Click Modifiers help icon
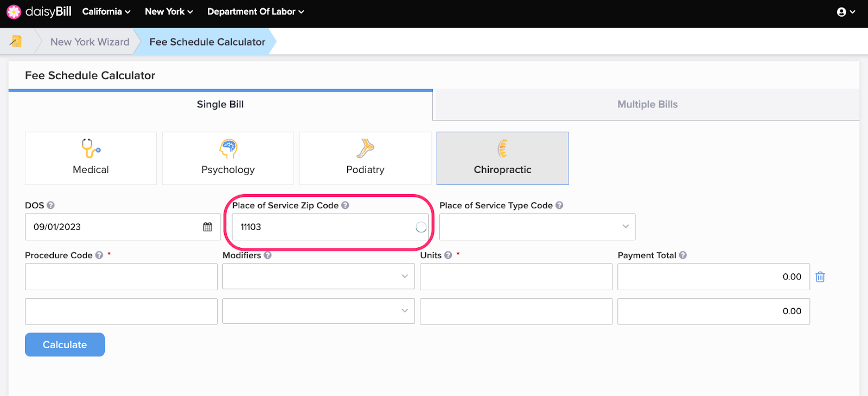The height and width of the screenshot is (396, 868). pyautogui.click(x=267, y=255)
